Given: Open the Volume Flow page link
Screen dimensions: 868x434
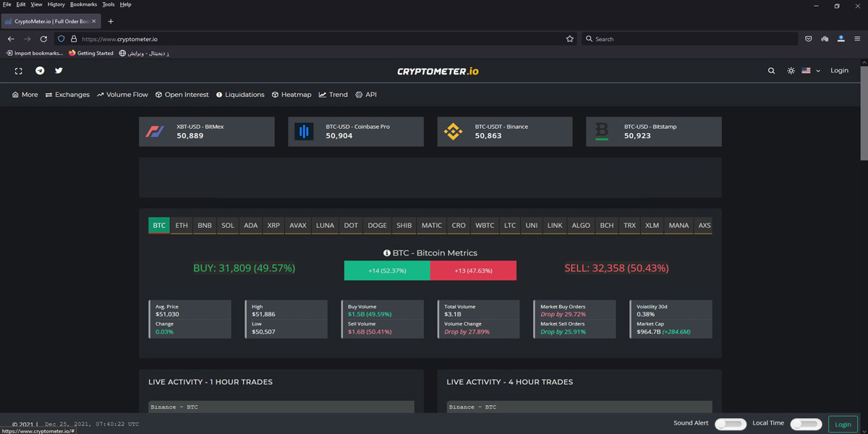Looking at the screenshot, I should click(122, 94).
